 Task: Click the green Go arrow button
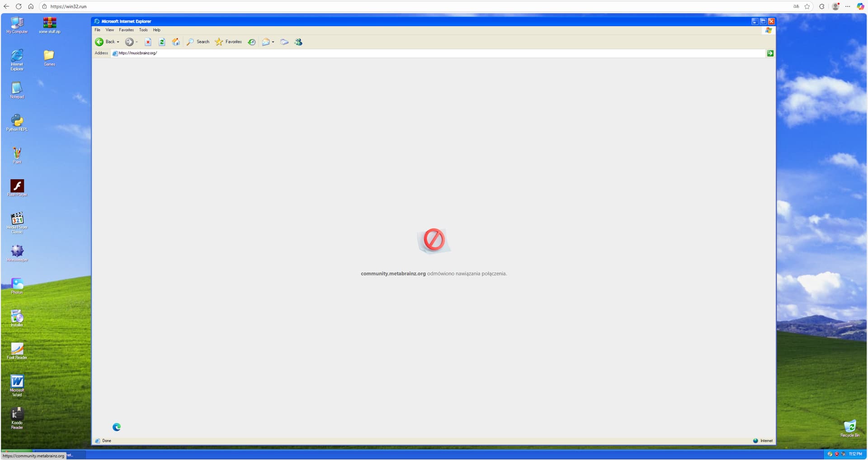click(x=770, y=53)
